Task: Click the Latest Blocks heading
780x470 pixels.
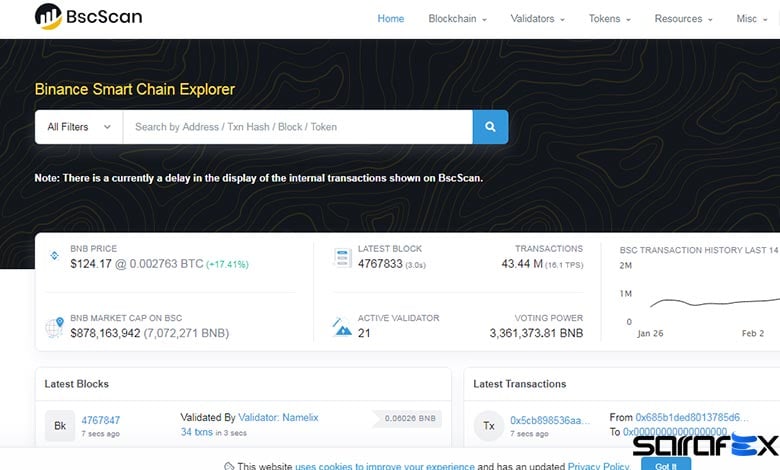Action: click(76, 384)
